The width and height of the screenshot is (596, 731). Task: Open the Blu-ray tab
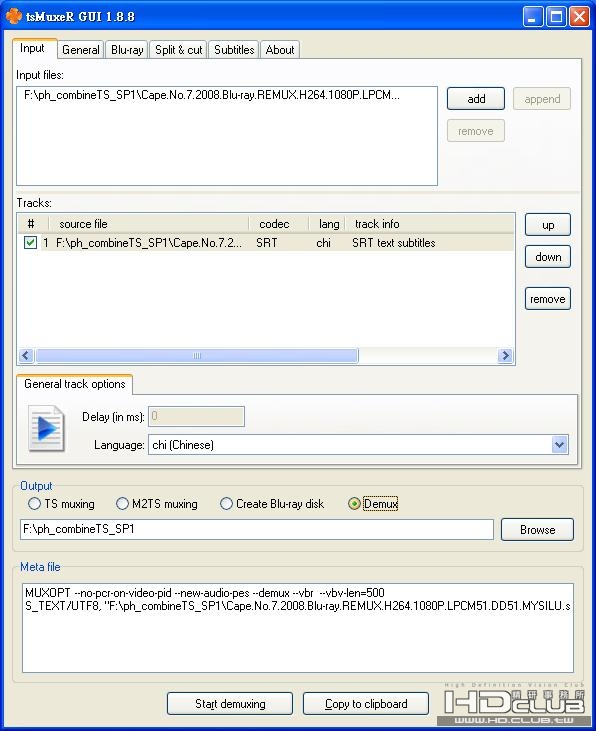127,49
